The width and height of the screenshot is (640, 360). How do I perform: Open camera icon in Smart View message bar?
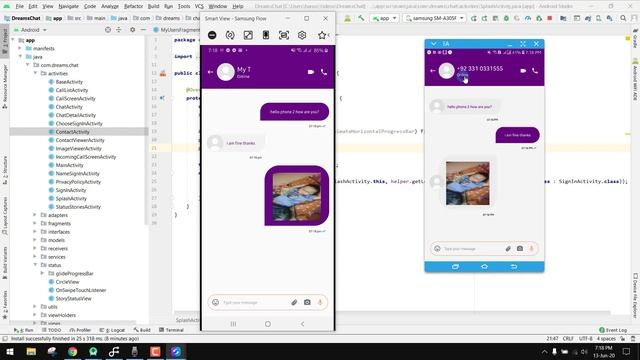(307, 302)
